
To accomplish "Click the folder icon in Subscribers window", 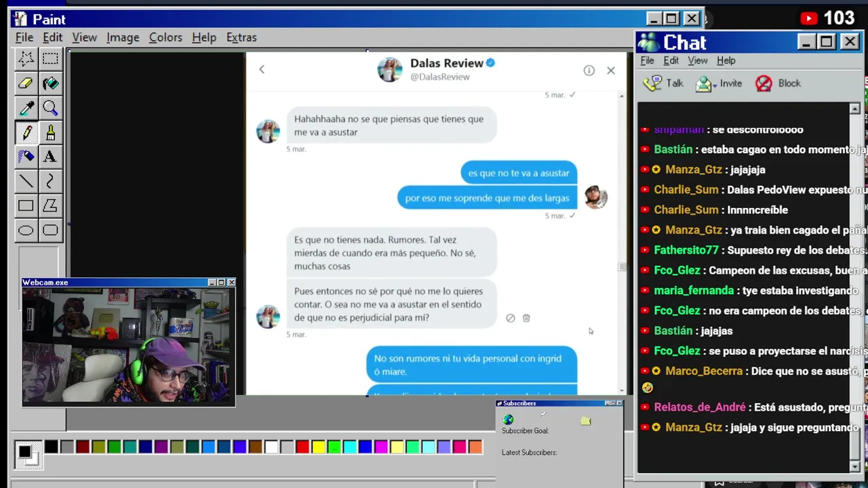I will click(586, 421).
